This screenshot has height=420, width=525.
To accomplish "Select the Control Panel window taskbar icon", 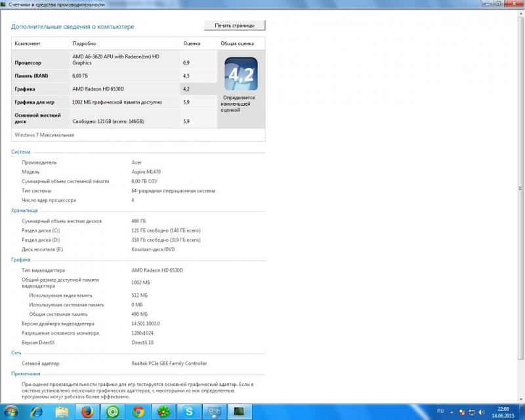I will coord(215,412).
